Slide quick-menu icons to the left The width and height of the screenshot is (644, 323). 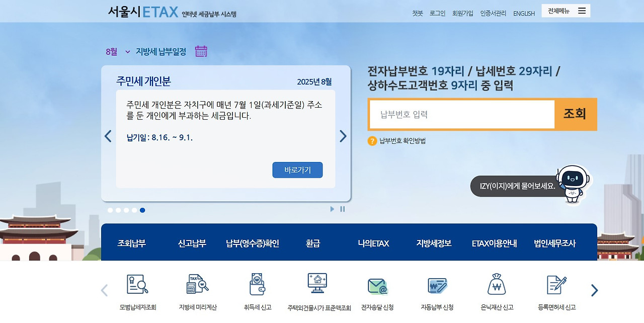[x=104, y=290]
